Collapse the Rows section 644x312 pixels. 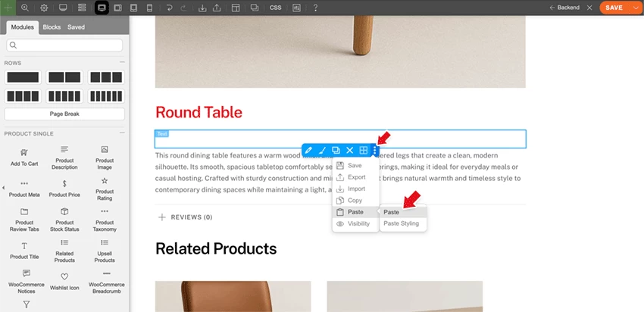point(122,62)
